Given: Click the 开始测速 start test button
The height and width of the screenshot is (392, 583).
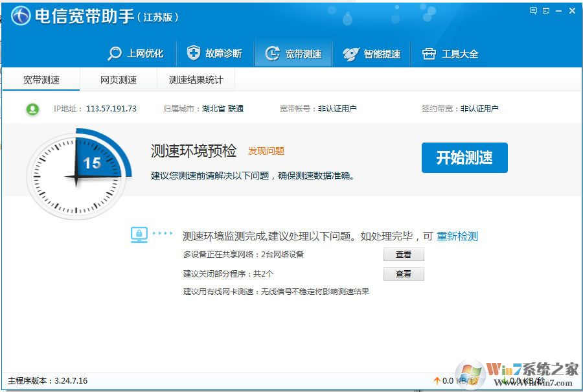Looking at the screenshot, I should [x=464, y=157].
